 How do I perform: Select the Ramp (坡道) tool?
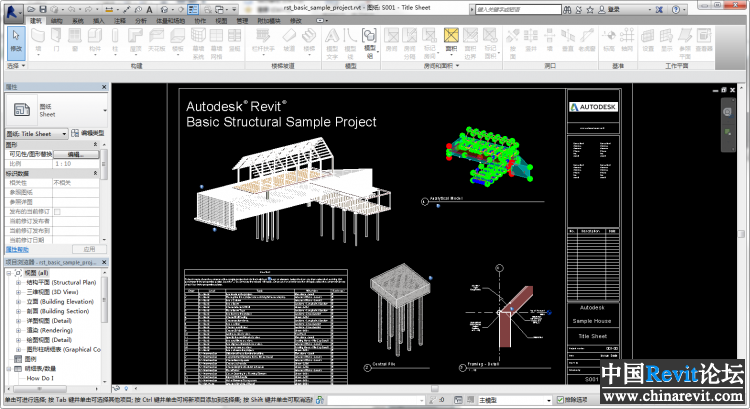[x=289, y=41]
